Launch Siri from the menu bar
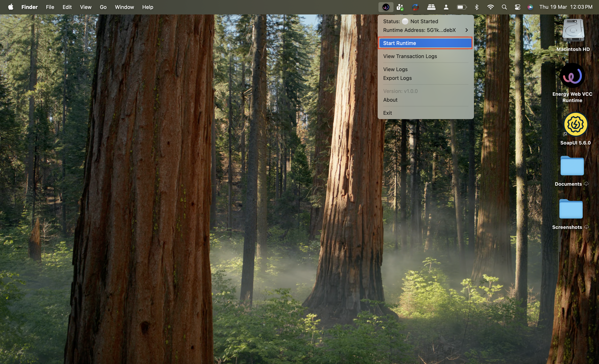 [530, 7]
